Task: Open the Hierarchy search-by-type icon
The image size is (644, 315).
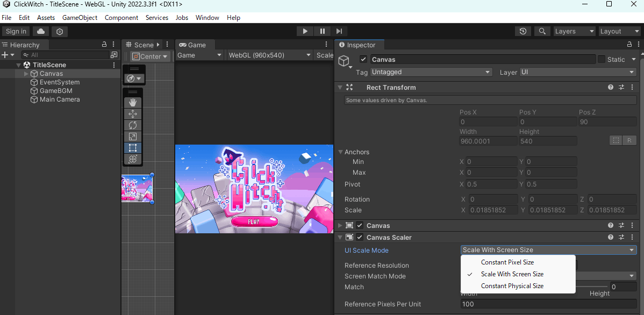Action: (114, 55)
